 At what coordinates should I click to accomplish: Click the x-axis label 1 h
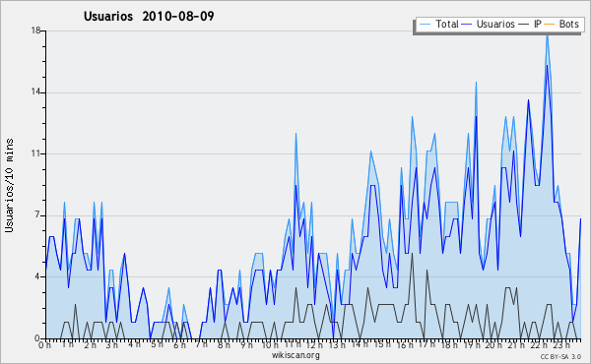pos(67,344)
